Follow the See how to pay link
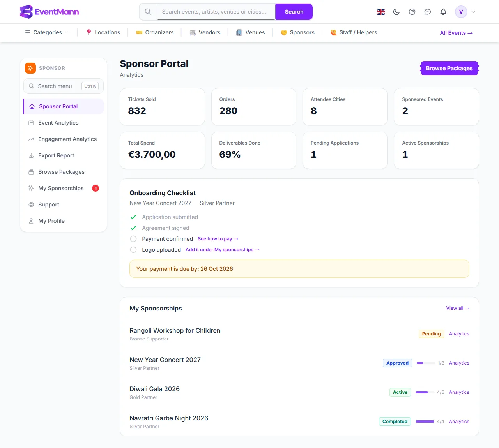This screenshot has height=448, width=499. (218, 239)
